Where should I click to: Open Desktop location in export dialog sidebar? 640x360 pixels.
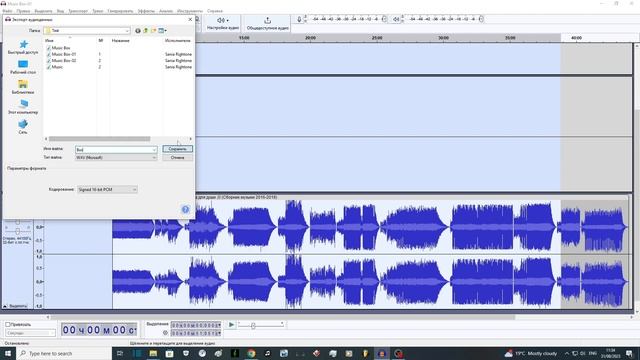pos(23,67)
